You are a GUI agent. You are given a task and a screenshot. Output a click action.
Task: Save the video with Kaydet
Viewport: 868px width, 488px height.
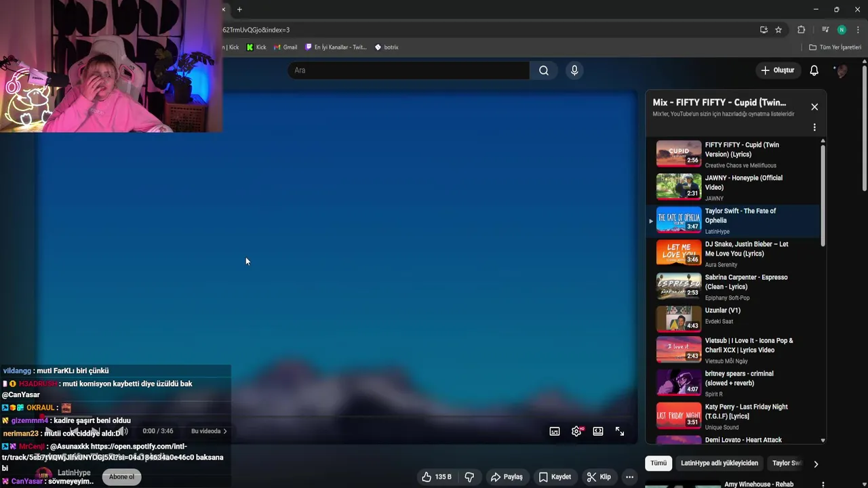[555, 477]
